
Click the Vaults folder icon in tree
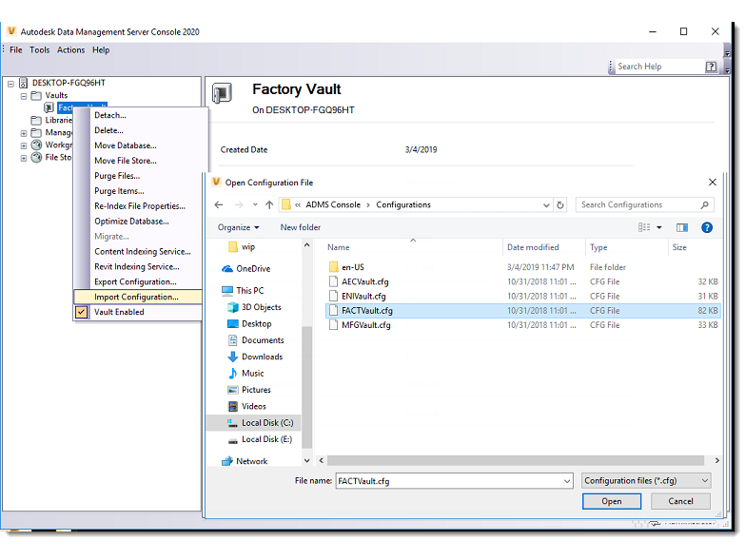[36, 95]
